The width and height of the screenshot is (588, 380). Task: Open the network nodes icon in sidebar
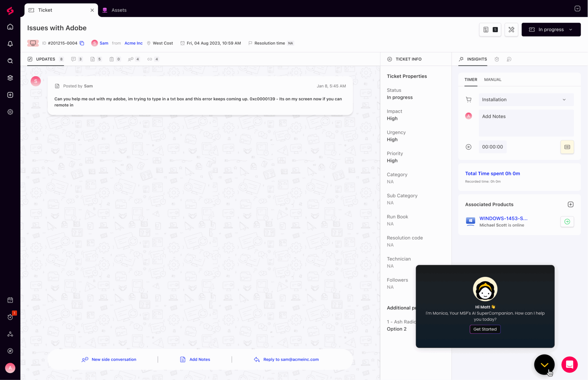(10, 334)
